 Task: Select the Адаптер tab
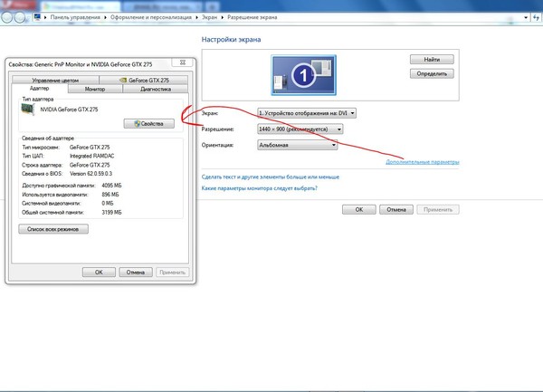click(40, 89)
